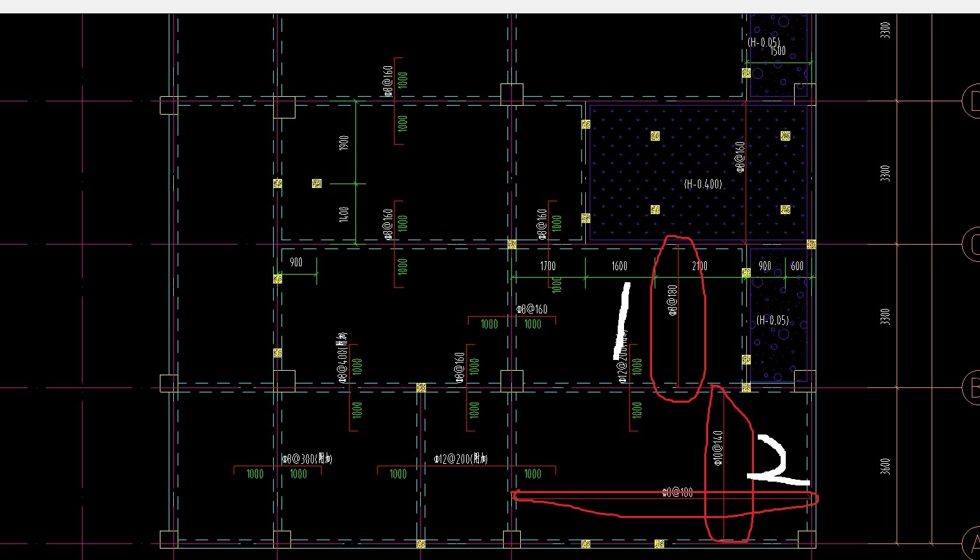
Task: Select the 1500 dimension text
Action: click(778, 51)
